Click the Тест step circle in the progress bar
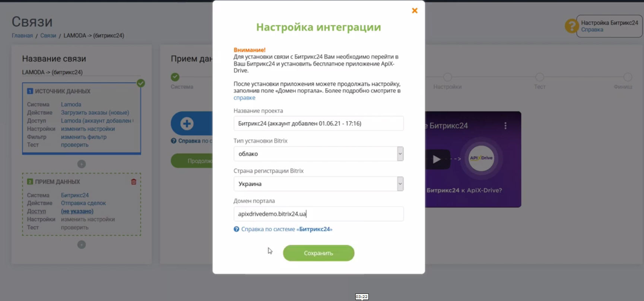 tap(540, 77)
